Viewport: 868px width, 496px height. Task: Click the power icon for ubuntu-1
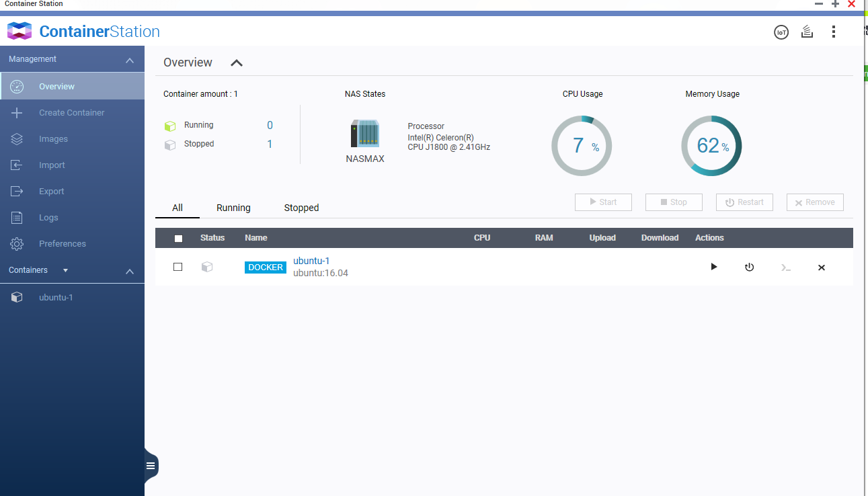(749, 267)
